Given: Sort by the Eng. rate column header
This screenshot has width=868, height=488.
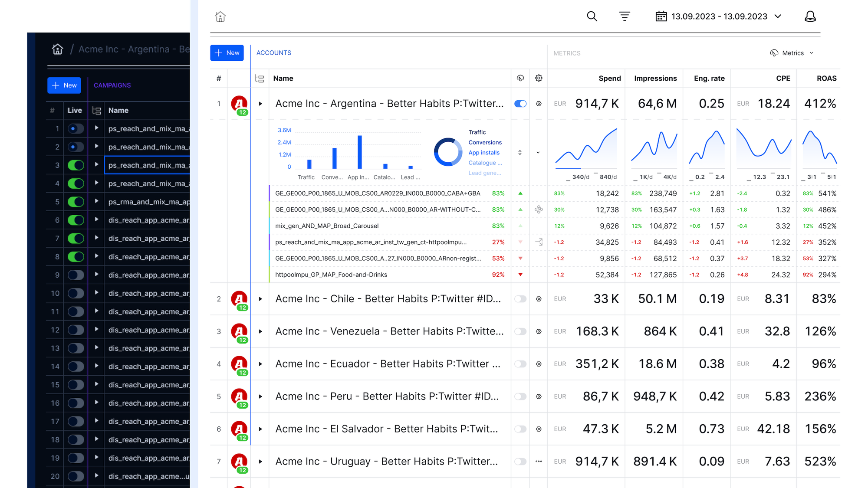Looking at the screenshot, I should [709, 79].
